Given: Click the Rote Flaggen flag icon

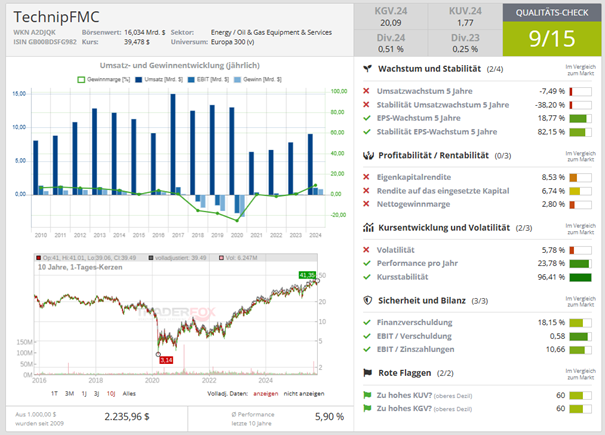Looking at the screenshot, I should [369, 372].
